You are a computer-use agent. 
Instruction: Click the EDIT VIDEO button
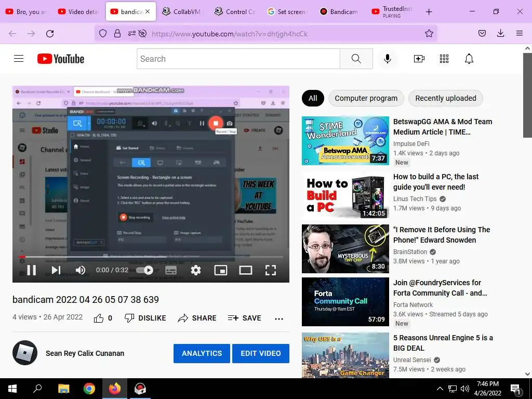[x=261, y=353]
